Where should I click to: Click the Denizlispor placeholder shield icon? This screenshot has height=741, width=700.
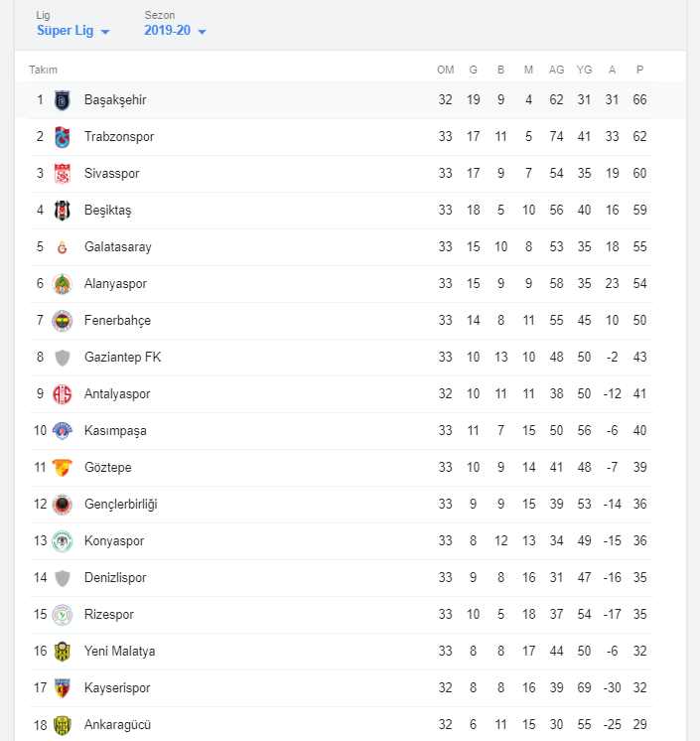pyautogui.click(x=63, y=578)
